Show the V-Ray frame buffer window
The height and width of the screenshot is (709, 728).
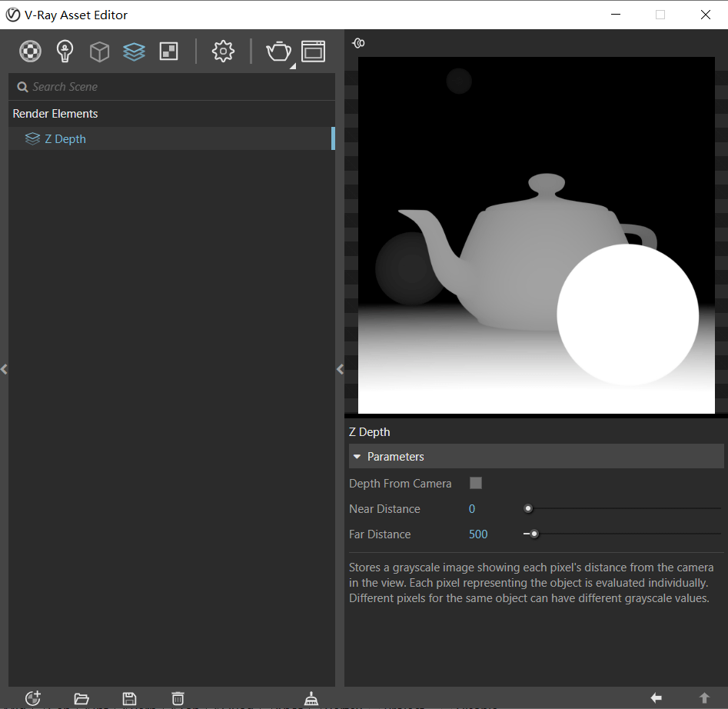point(313,52)
